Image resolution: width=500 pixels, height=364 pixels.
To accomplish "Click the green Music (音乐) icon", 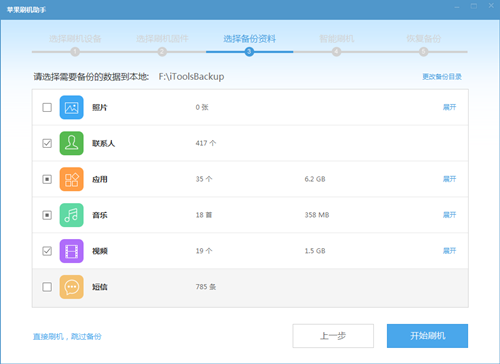I will click(71, 215).
